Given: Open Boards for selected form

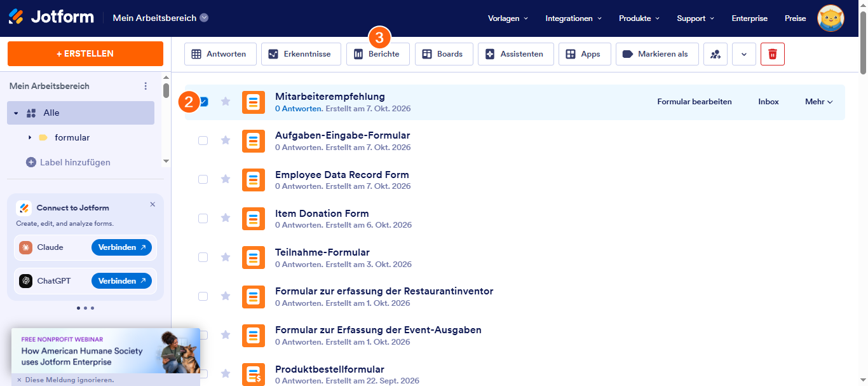Looking at the screenshot, I should [x=444, y=54].
